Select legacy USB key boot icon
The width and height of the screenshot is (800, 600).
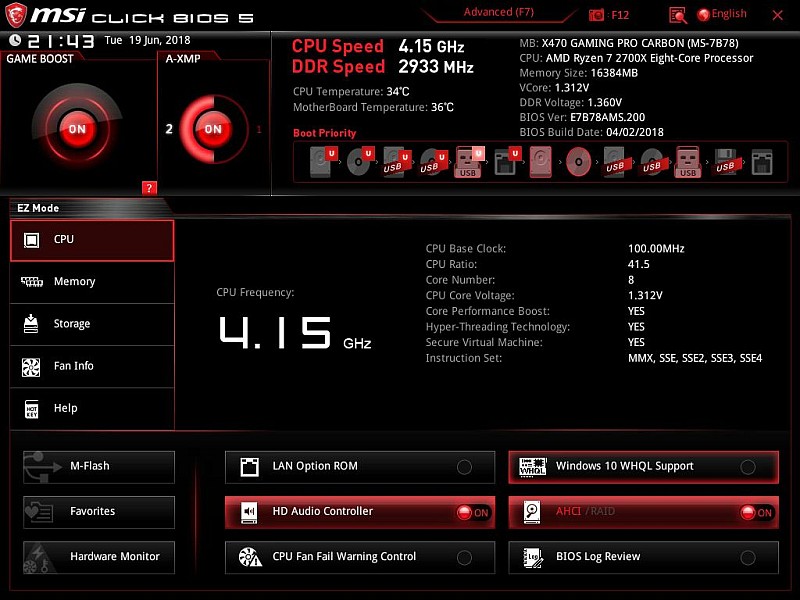pyautogui.click(x=688, y=162)
